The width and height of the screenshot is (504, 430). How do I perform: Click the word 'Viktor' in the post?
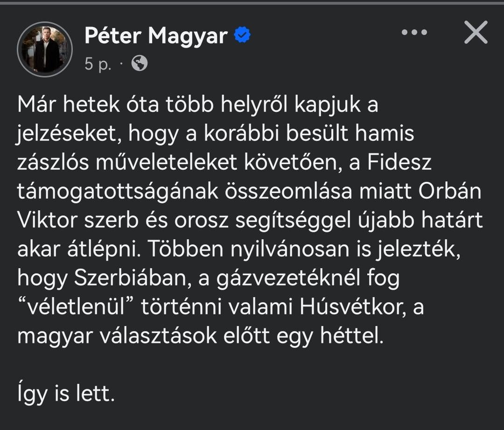47,221
